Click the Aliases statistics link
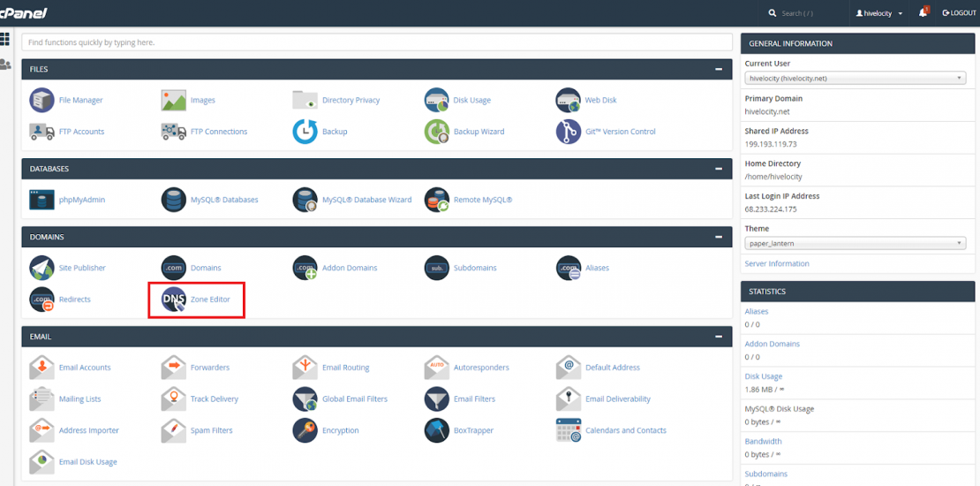This screenshot has width=980, height=486. click(757, 311)
